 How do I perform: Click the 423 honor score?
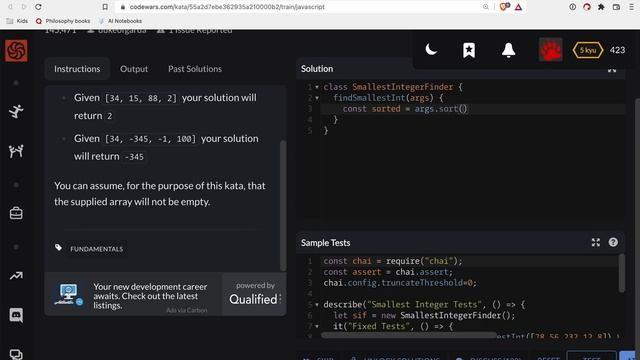pyautogui.click(x=617, y=50)
